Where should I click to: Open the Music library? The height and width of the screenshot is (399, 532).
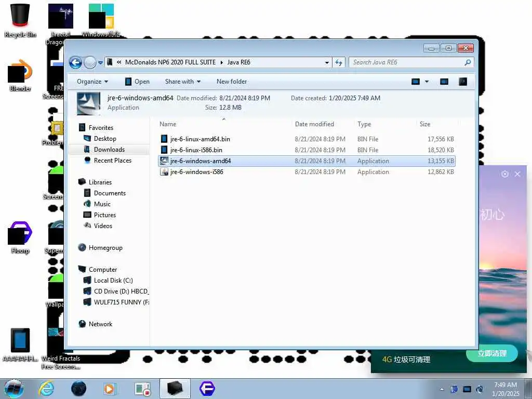point(102,204)
